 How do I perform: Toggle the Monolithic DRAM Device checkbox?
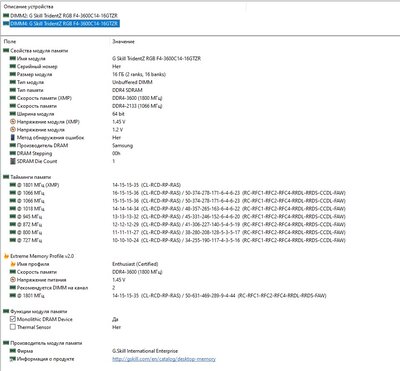13,319
